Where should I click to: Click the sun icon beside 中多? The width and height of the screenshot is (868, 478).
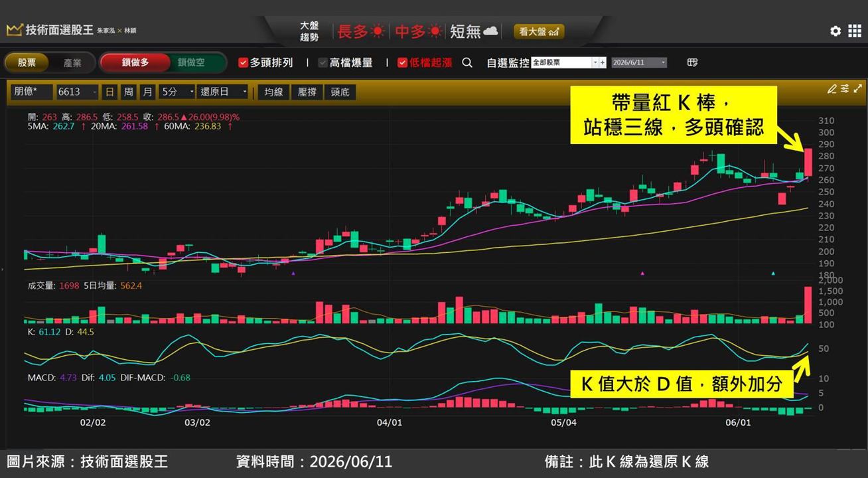tap(435, 31)
